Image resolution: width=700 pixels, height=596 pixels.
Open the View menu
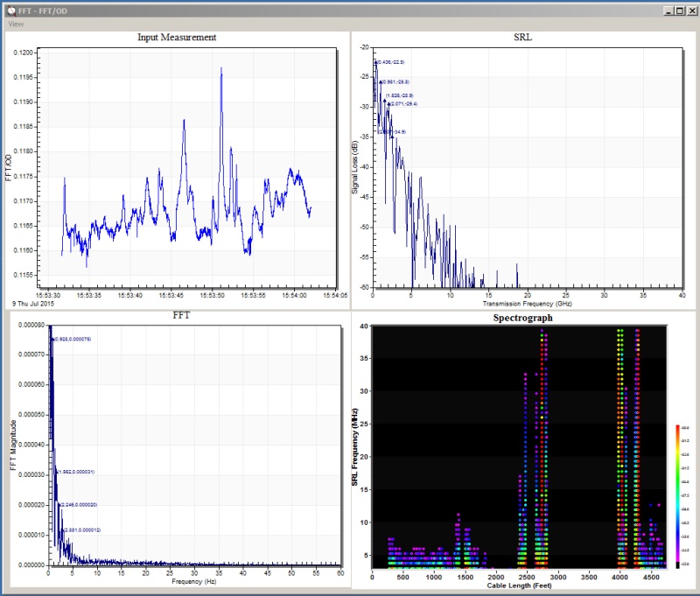click(x=16, y=25)
